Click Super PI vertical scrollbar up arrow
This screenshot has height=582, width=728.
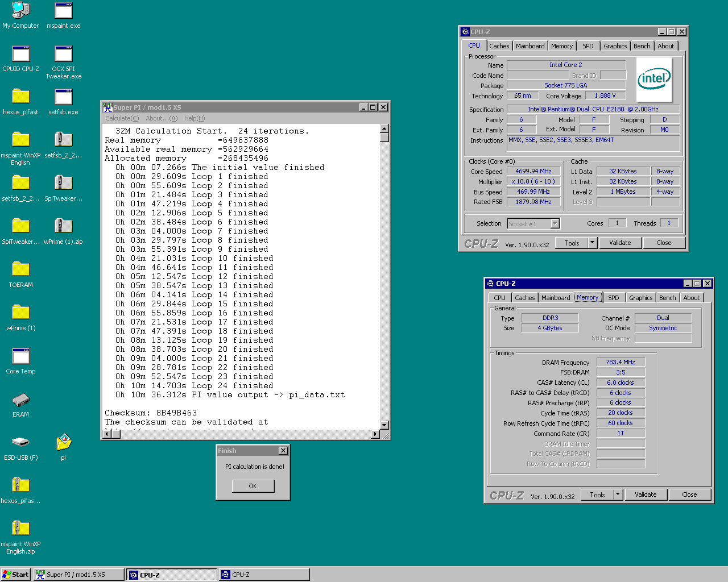point(384,128)
